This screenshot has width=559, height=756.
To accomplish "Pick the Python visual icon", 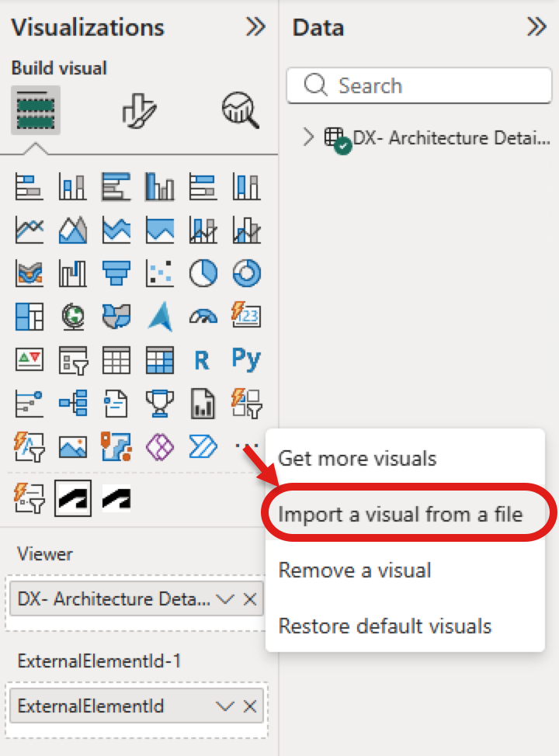I will [246, 359].
